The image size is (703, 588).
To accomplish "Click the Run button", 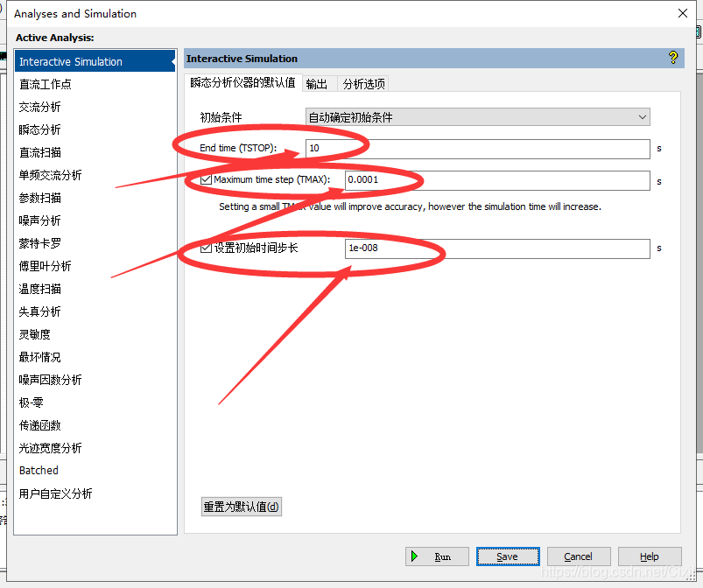I will (437, 556).
